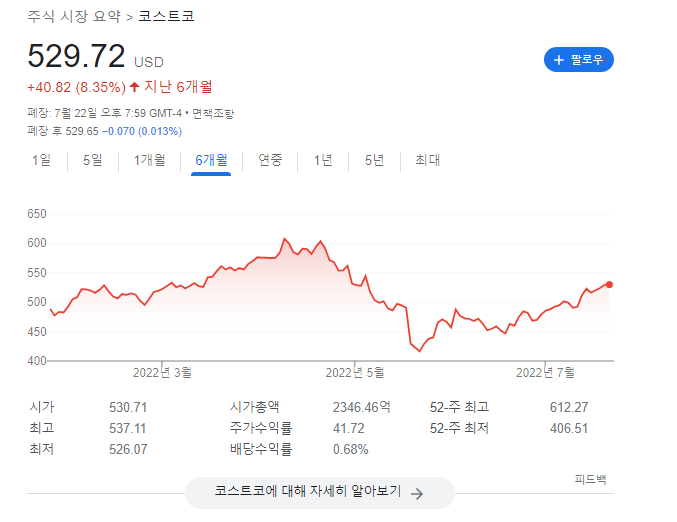Click the 2022년 3월 axis label
Image resolution: width=677 pixels, height=522 pixels.
[x=162, y=373]
